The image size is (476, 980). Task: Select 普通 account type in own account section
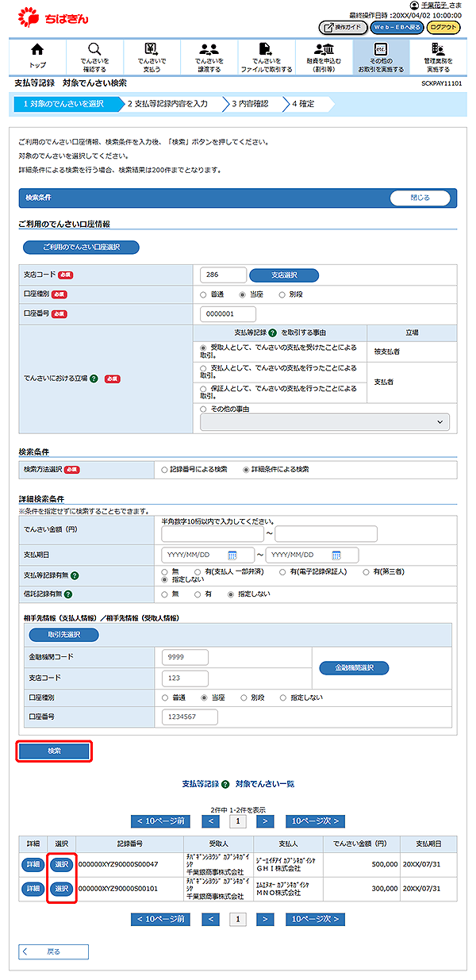pos(204,294)
